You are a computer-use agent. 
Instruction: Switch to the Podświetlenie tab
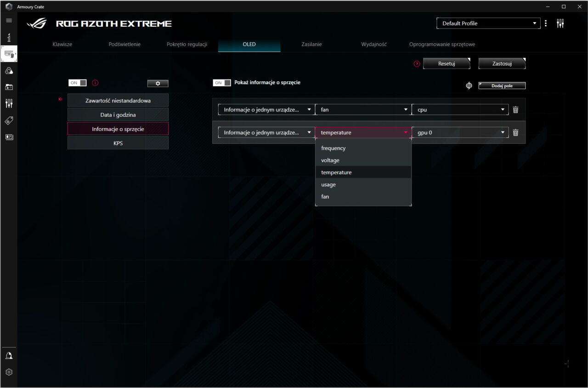click(124, 45)
